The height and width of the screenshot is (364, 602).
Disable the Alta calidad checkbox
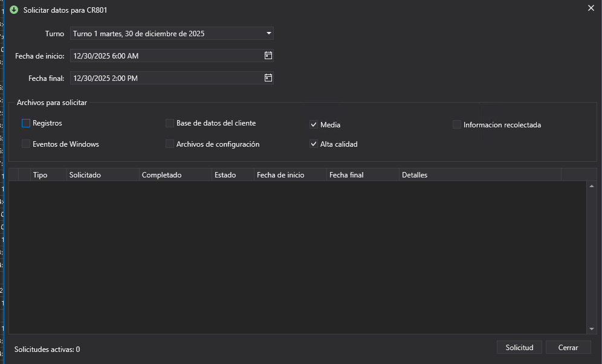tap(314, 144)
